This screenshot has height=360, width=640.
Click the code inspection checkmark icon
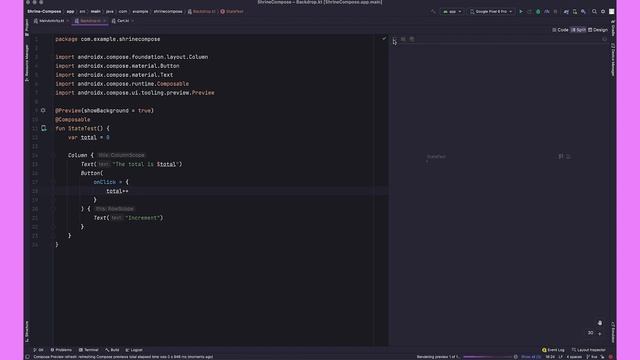pyautogui.click(x=384, y=39)
